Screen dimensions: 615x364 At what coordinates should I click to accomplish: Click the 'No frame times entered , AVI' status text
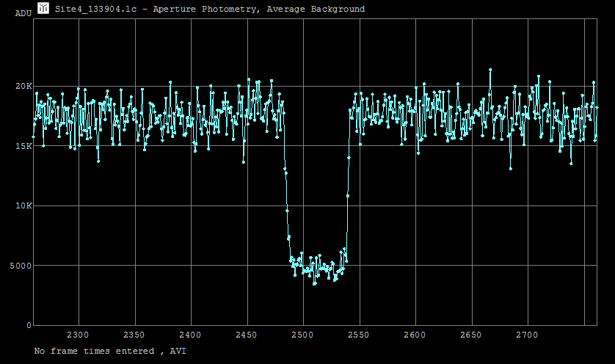pos(110,351)
